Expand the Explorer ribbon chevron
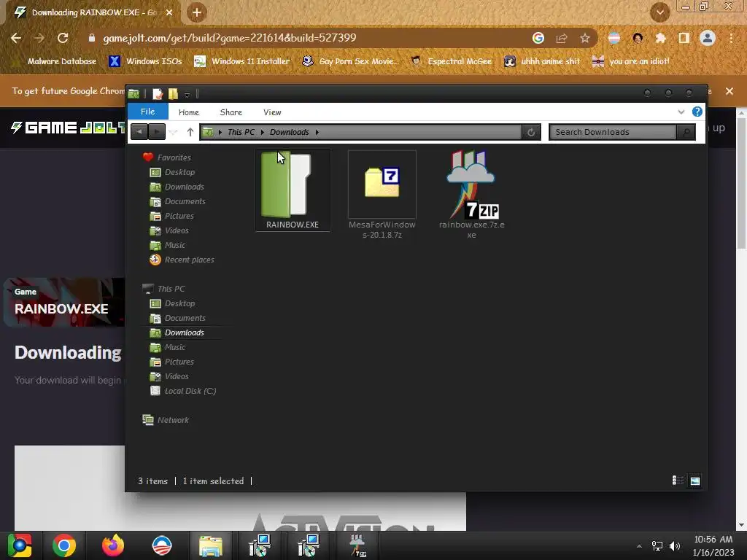747x560 pixels. (681, 112)
